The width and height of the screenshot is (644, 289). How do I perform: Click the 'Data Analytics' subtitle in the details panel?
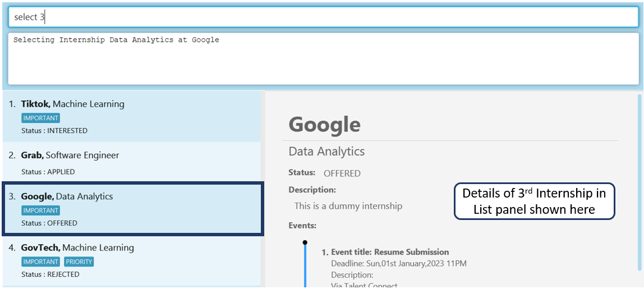pos(326,152)
